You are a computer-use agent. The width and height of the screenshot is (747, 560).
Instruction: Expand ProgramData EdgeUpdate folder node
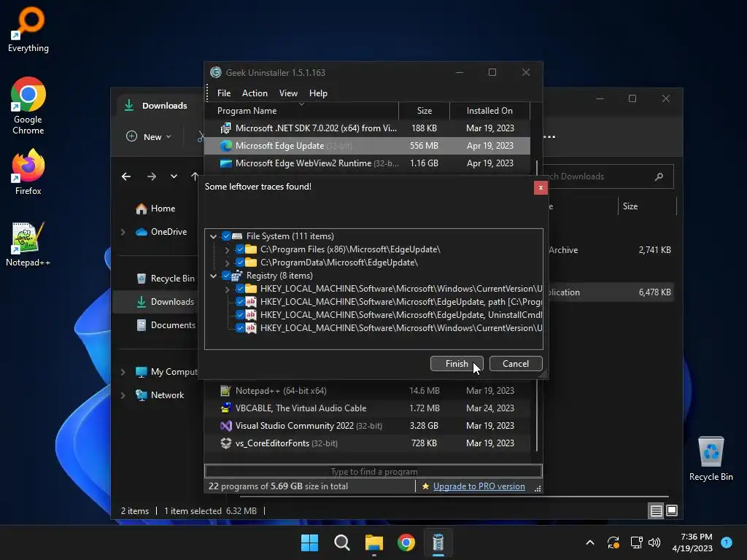[x=228, y=262]
